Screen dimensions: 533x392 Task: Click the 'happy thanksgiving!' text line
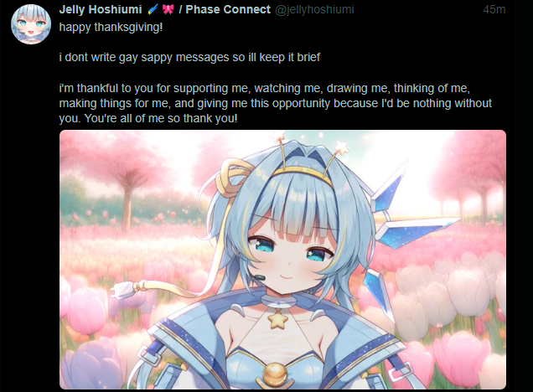coord(111,27)
